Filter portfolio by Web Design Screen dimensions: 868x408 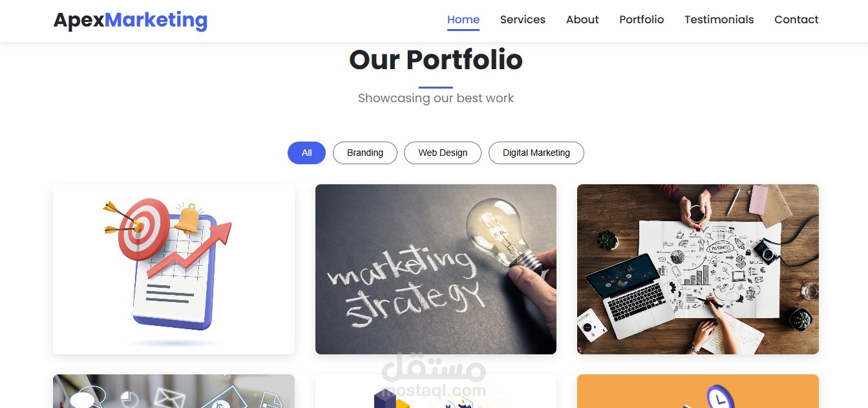[x=443, y=153]
